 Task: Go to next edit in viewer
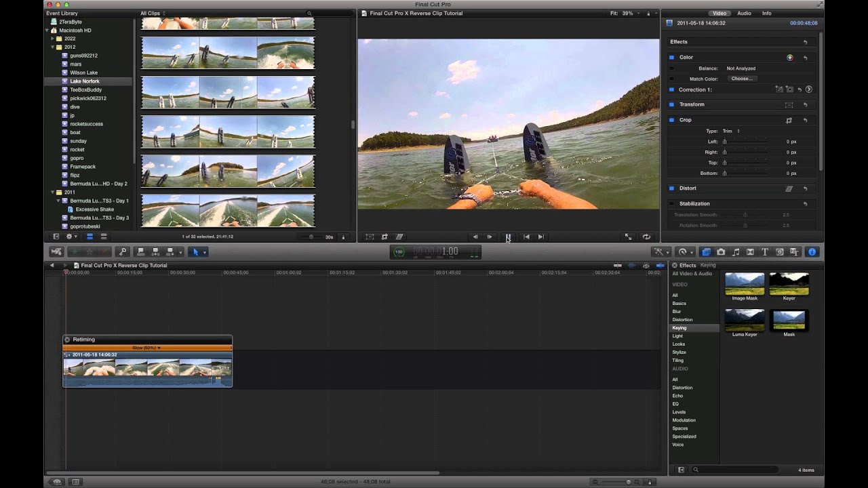click(540, 237)
